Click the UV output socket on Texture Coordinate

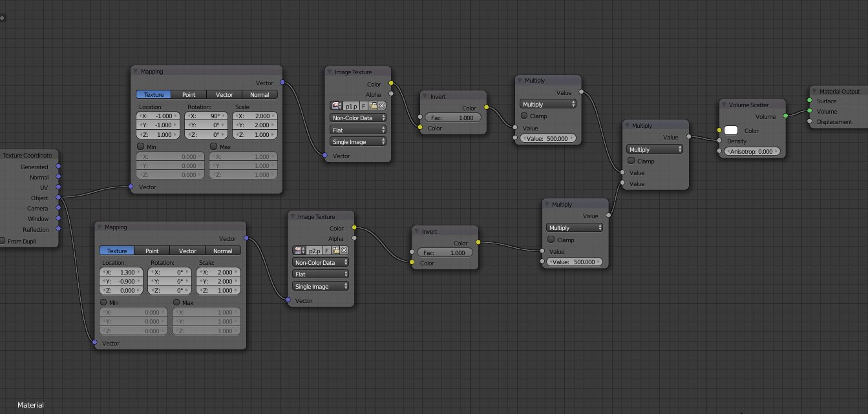58,187
